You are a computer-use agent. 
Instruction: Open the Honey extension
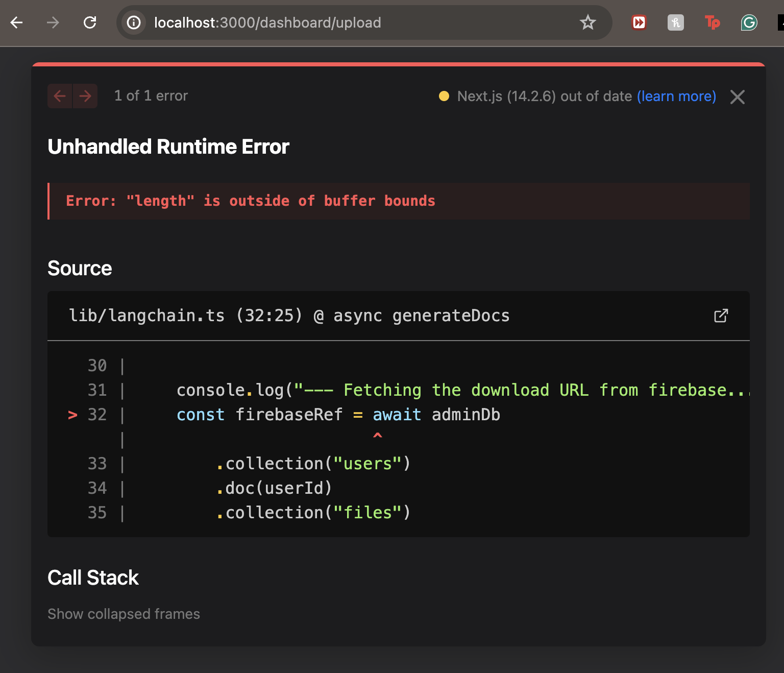pyautogui.click(x=675, y=22)
